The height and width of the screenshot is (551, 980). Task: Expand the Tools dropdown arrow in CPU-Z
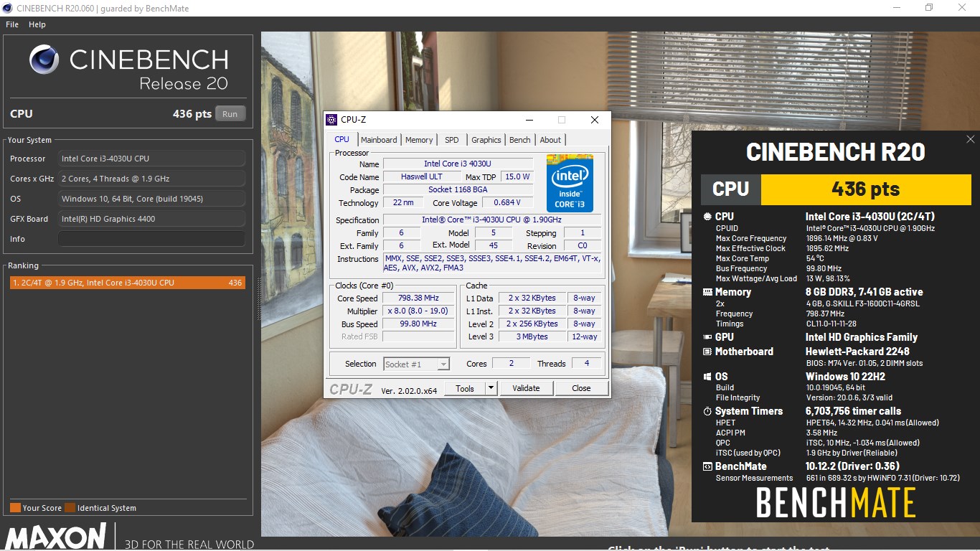[x=491, y=388]
